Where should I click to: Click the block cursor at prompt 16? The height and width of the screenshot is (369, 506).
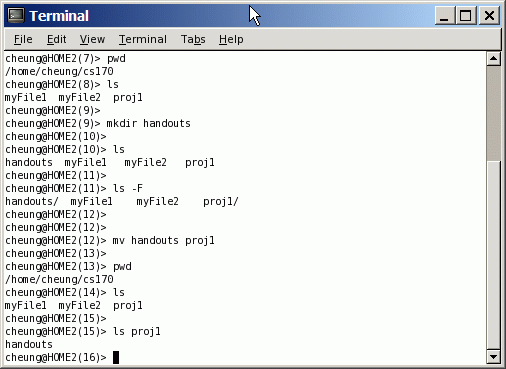(x=116, y=357)
